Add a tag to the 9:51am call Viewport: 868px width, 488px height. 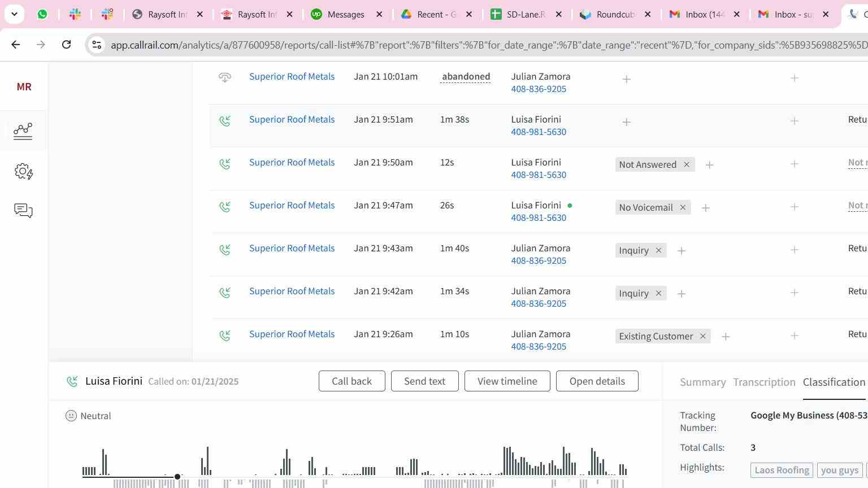click(x=626, y=122)
